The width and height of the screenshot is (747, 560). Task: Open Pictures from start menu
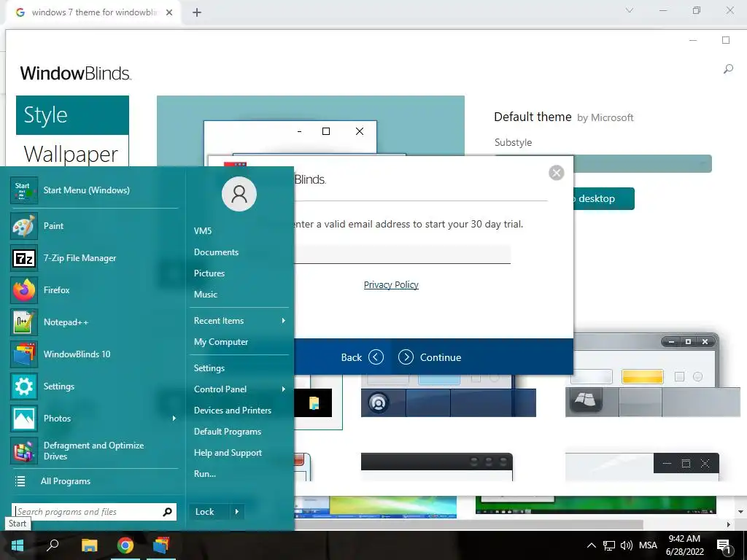pos(209,273)
